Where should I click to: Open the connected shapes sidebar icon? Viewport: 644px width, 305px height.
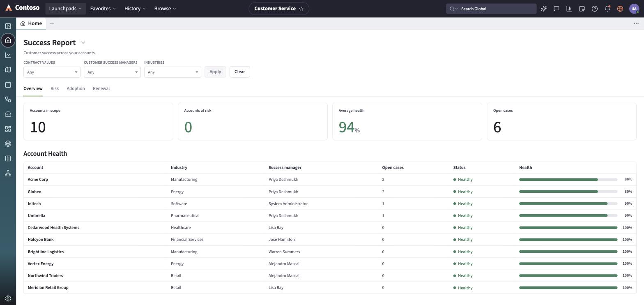click(x=8, y=99)
